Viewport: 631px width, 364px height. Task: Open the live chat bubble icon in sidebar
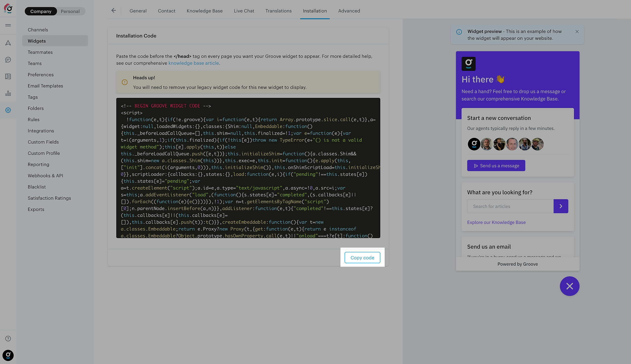point(8,60)
